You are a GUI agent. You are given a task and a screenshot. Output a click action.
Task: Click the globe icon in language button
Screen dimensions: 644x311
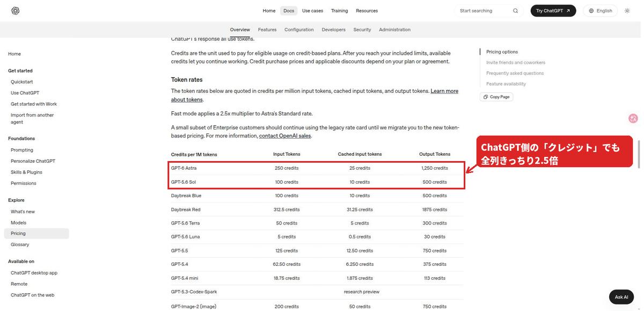point(591,11)
